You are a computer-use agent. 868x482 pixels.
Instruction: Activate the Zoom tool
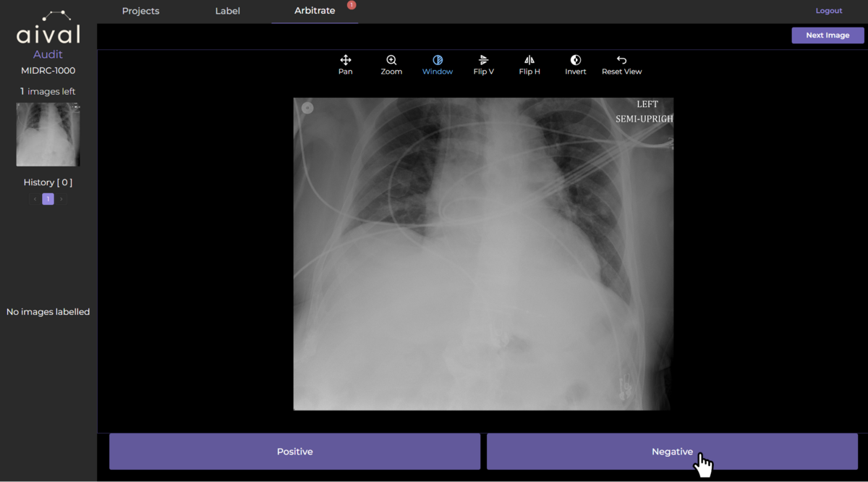pos(391,65)
